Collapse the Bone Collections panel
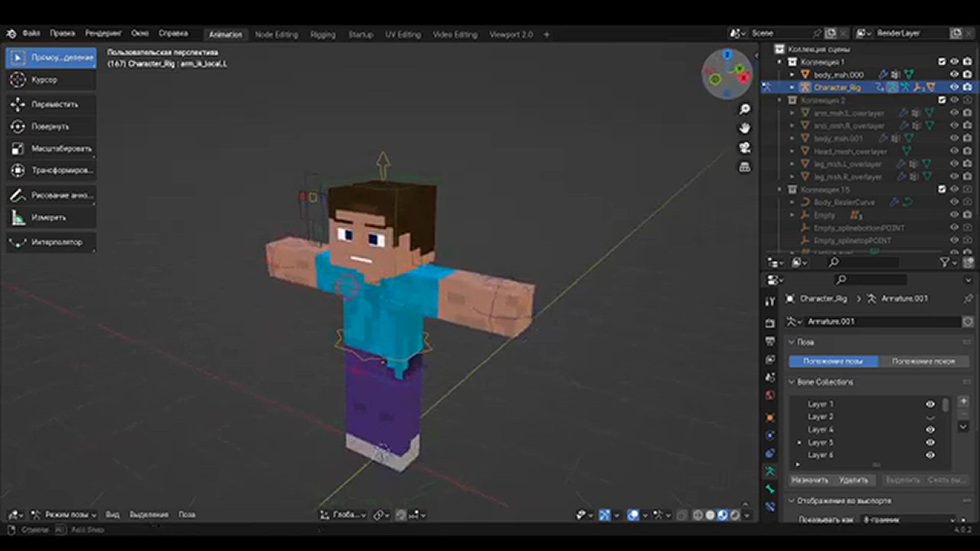This screenshot has height=551, width=980. coord(792,382)
